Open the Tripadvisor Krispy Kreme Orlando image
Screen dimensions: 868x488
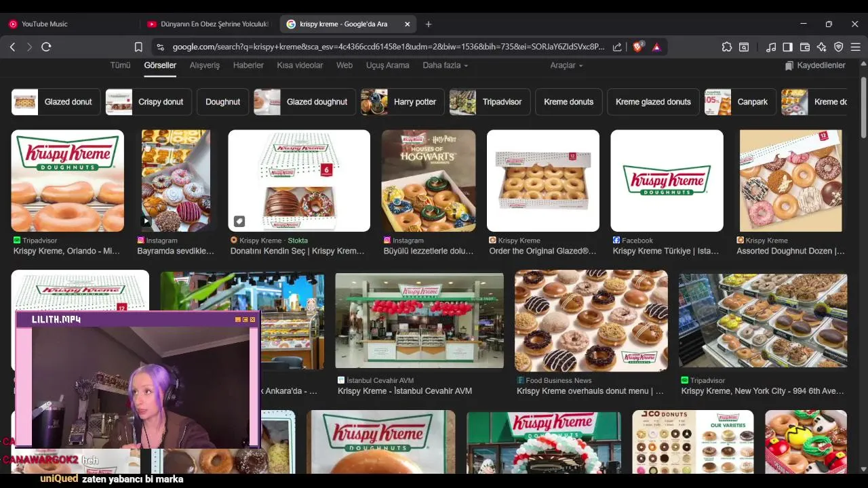click(x=67, y=181)
